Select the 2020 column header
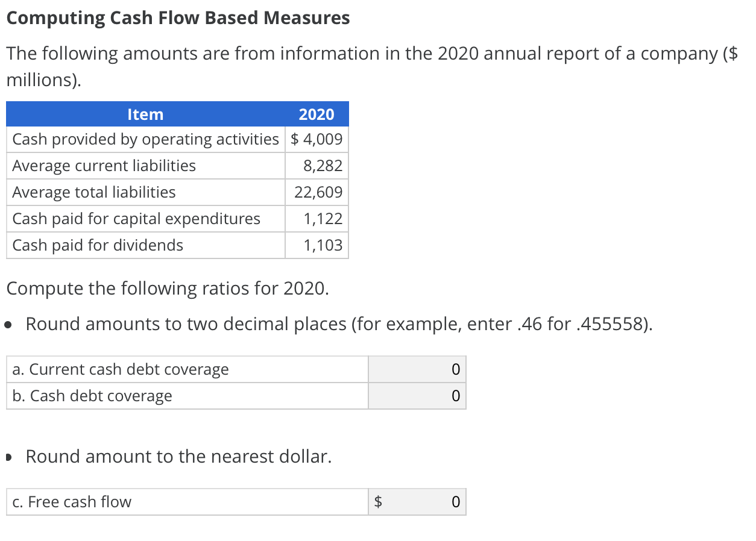 [317, 114]
